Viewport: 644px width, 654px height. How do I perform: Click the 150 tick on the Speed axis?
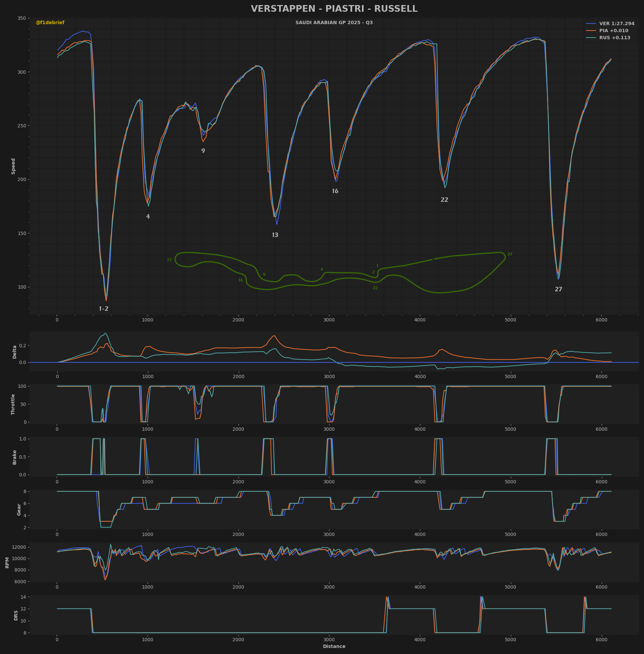[x=22, y=233]
